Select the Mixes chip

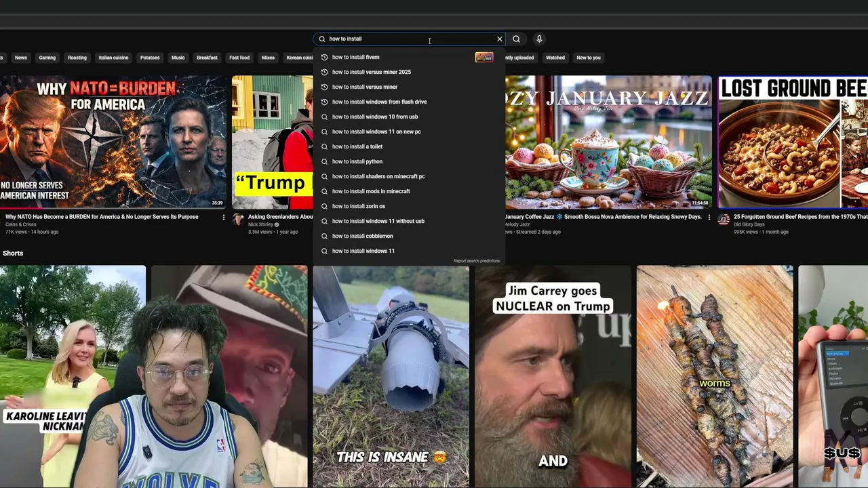(269, 58)
